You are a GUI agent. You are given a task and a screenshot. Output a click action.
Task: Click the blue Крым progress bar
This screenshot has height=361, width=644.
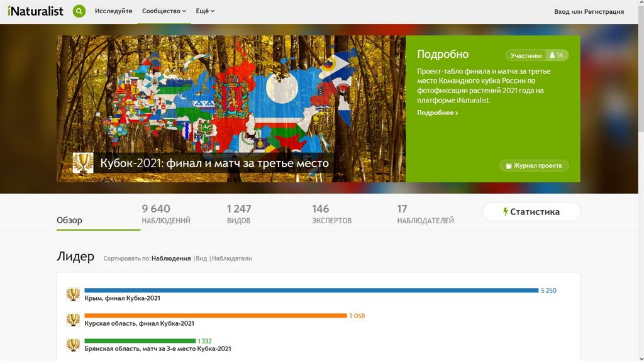pos(311,291)
